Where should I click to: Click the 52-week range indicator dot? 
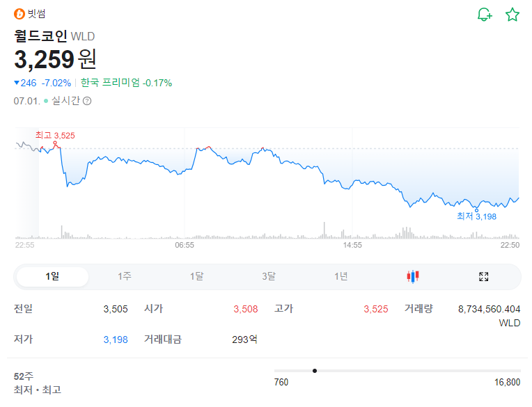coord(315,371)
